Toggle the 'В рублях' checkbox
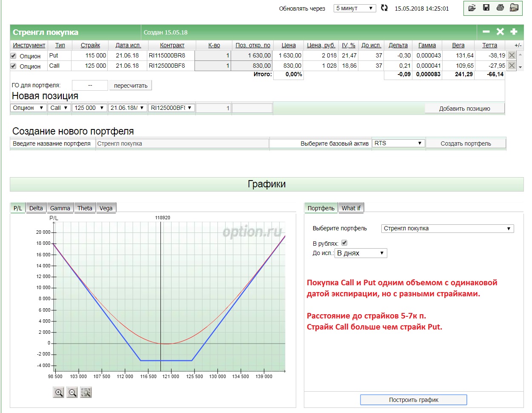Screen dimensions: 532x413 [344, 243]
